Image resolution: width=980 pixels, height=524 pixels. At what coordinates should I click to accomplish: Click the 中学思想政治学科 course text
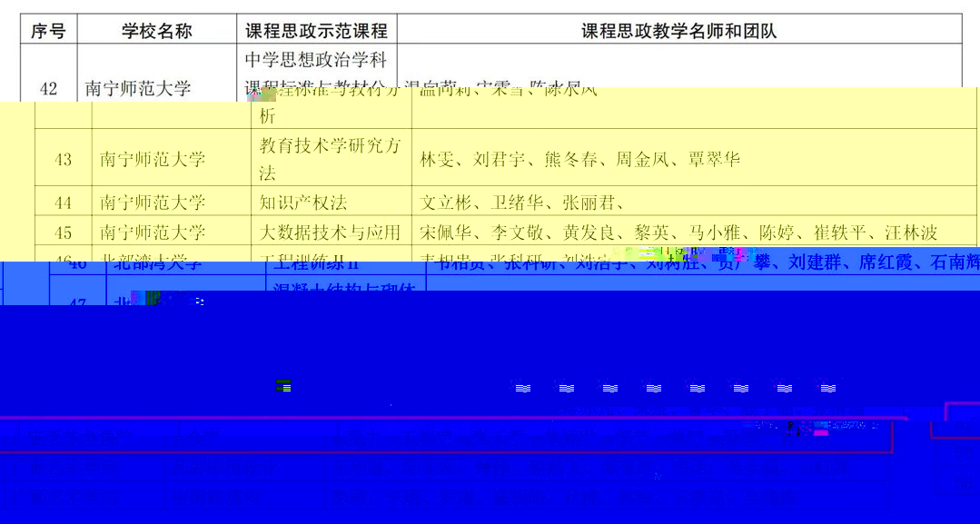click(x=316, y=59)
